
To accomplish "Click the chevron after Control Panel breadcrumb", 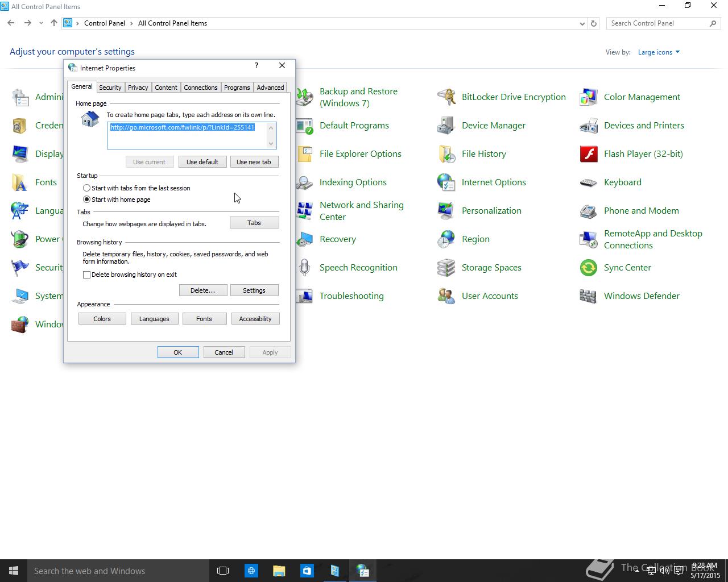I will click(131, 23).
